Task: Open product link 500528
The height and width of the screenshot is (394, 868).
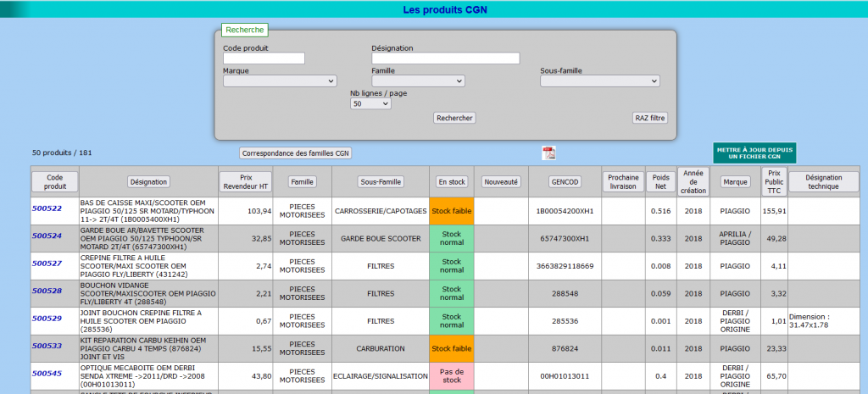Action: (47, 291)
